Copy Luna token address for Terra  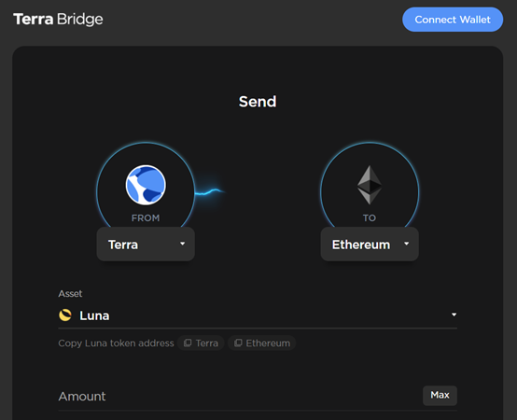coord(201,343)
